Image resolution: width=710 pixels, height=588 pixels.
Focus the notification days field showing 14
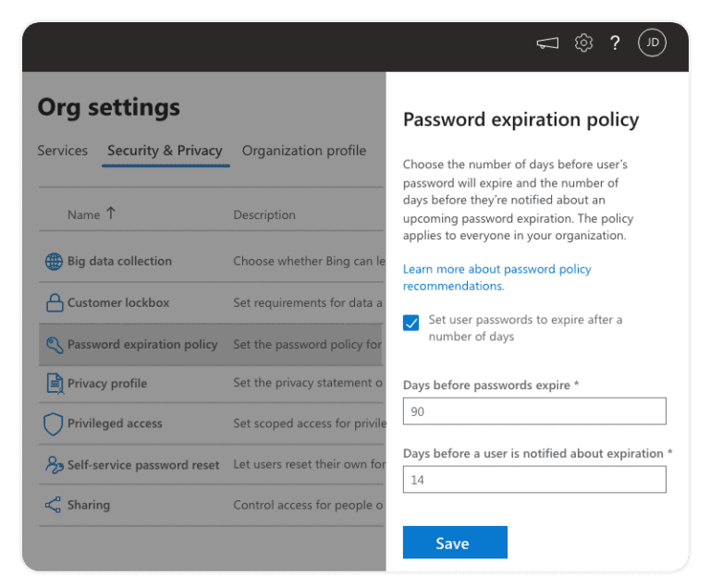click(534, 480)
